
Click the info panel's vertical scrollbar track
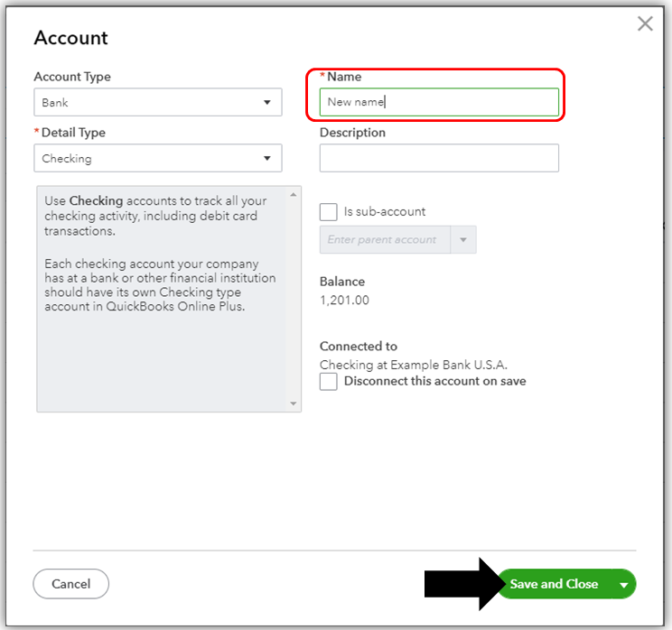click(x=293, y=298)
